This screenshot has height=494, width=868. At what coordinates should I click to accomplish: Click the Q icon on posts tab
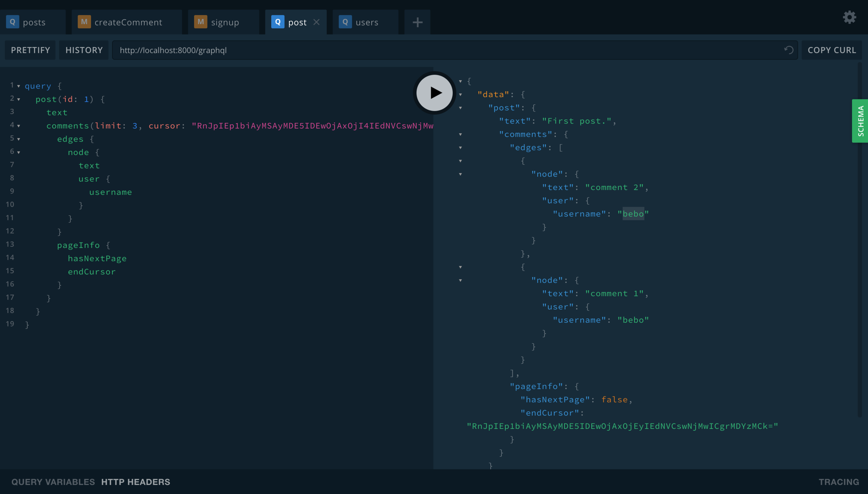click(x=12, y=22)
